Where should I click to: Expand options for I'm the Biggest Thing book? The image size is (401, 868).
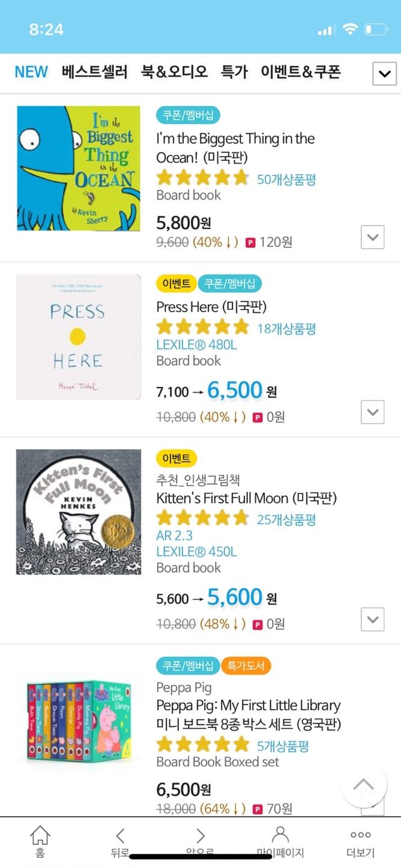point(373,237)
